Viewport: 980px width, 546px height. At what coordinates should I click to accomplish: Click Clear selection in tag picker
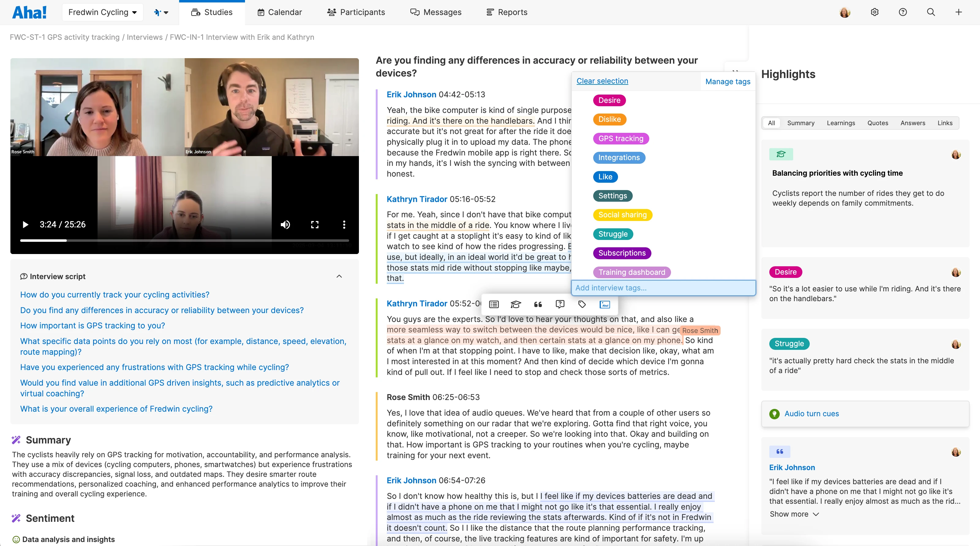602,81
